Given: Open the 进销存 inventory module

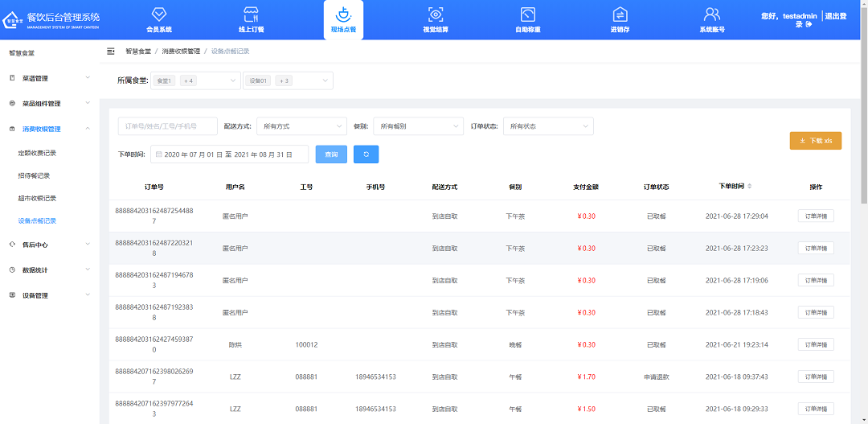Looking at the screenshot, I should [x=620, y=19].
